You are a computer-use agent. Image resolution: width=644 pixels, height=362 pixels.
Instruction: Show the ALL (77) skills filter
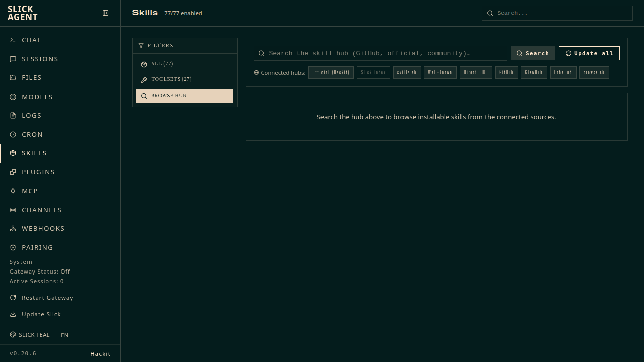(x=185, y=64)
